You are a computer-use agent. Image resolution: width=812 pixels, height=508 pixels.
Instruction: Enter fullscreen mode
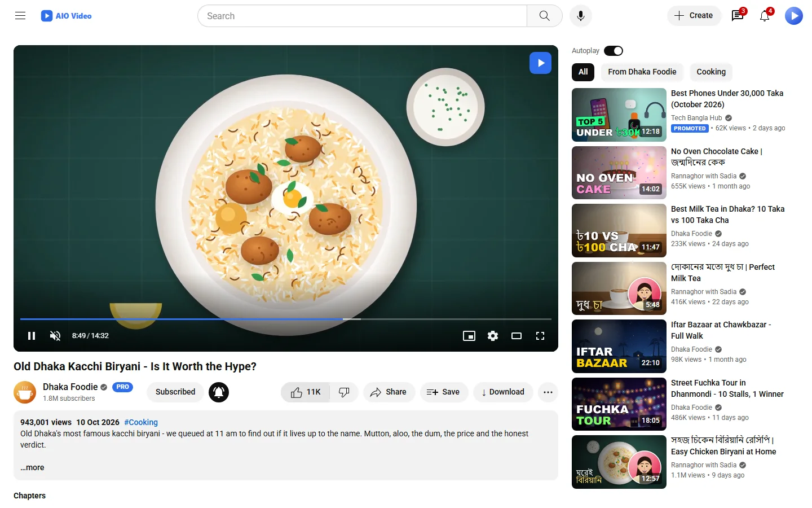[x=540, y=336]
